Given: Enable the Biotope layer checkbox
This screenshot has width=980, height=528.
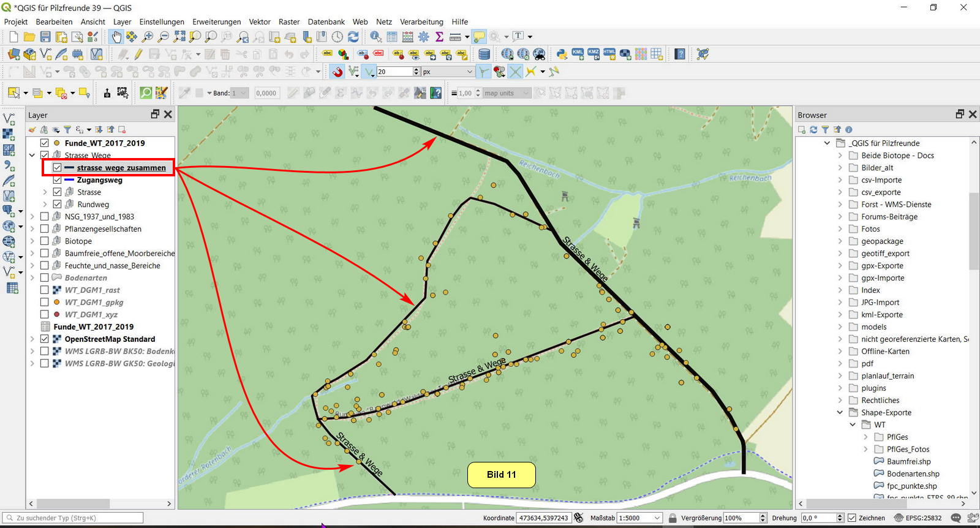Looking at the screenshot, I should tap(45, 241).
